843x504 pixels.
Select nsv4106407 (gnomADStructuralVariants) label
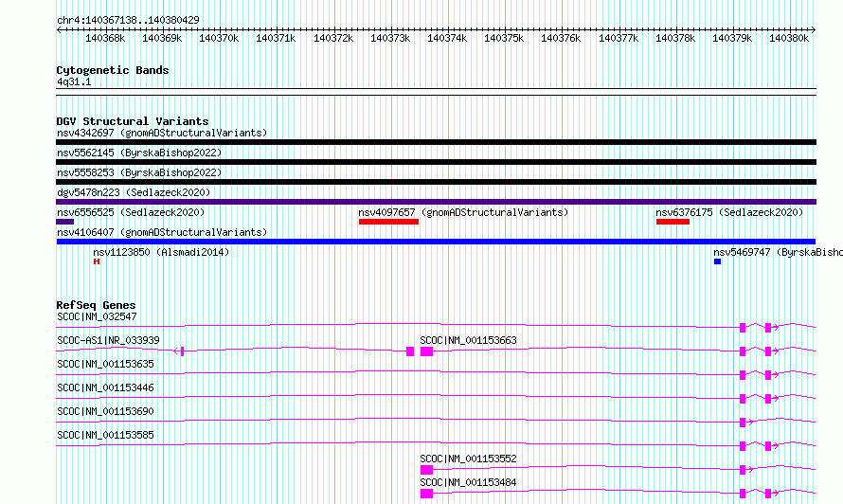click(x=162, y=232)
